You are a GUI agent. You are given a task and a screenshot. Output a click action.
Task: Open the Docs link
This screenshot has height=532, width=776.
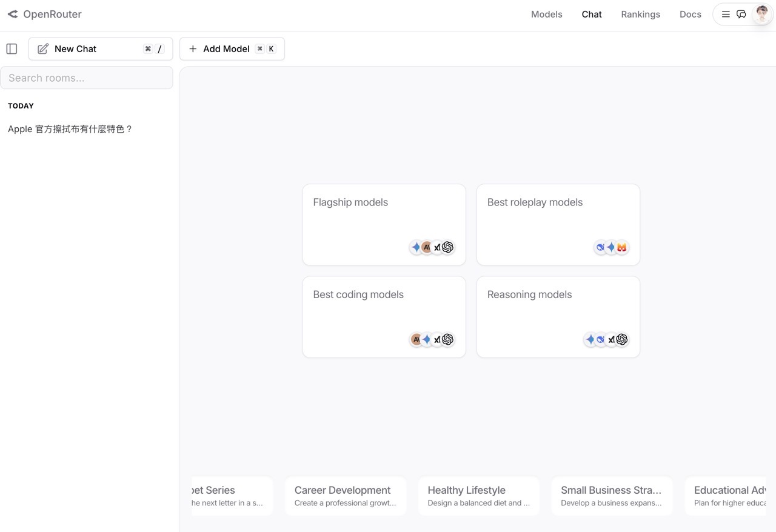coord(690,15)
